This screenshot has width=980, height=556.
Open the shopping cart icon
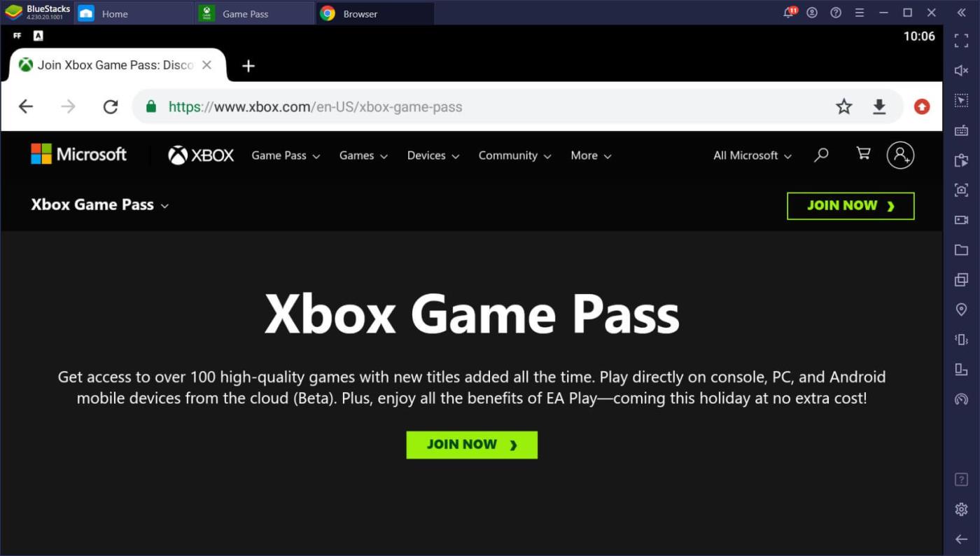[x=864, y=153]
